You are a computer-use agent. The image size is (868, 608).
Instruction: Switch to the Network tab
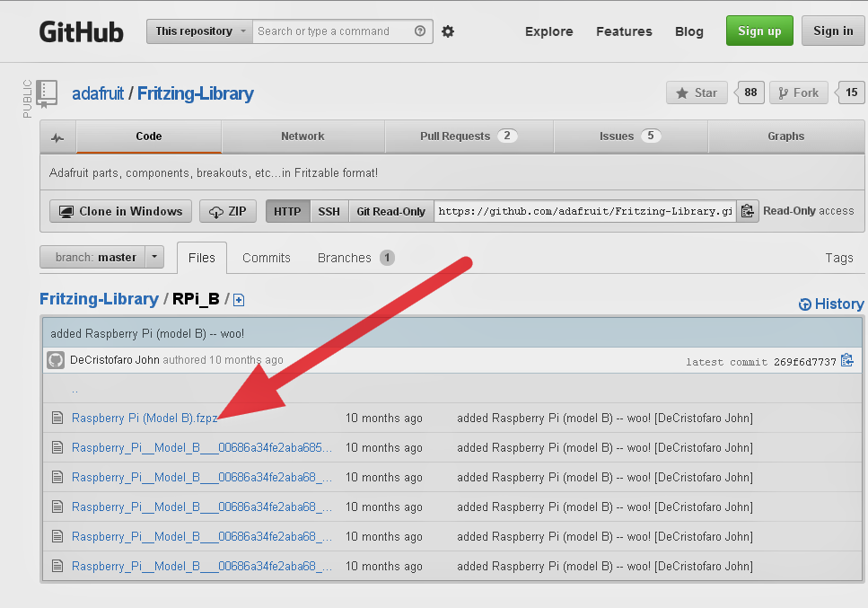pyautogui.click(x=302, y=137)
